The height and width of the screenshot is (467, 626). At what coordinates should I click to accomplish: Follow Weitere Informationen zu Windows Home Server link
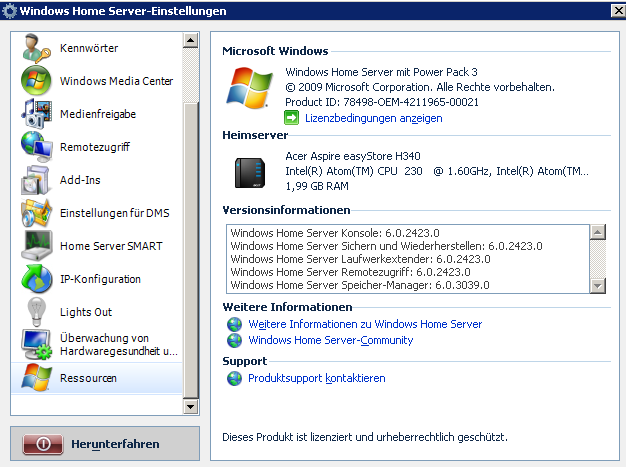tap(365, 324)
